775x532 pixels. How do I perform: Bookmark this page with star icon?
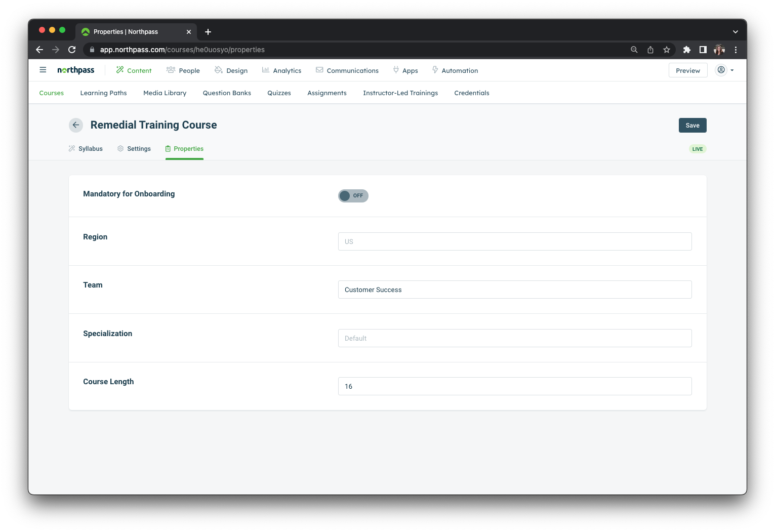tap(667, 50)
